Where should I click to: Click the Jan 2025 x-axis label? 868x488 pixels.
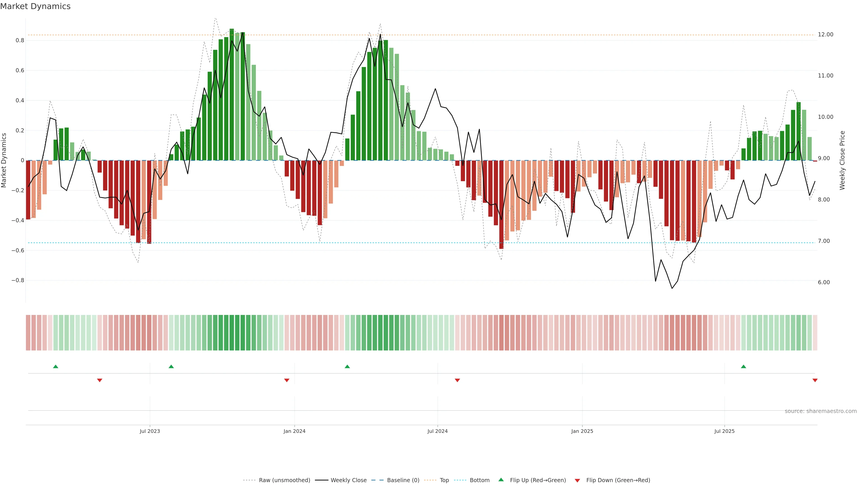pos(582,432)
